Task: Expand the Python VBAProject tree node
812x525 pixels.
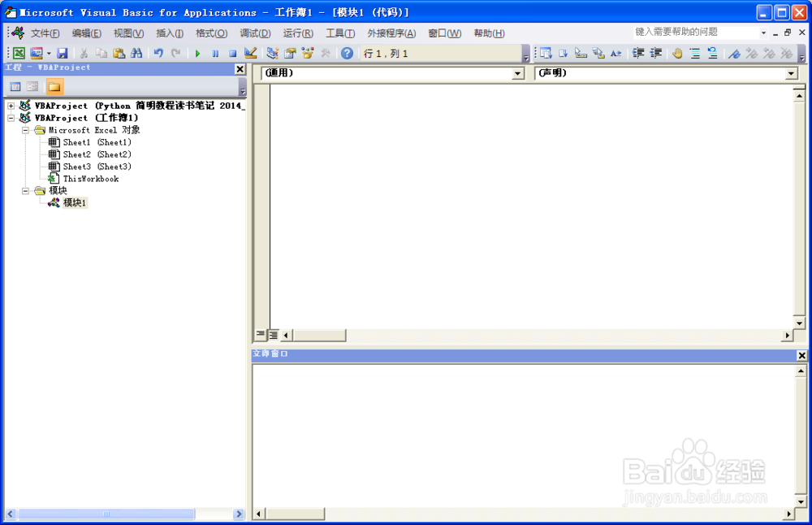Action: coord(11,106)
